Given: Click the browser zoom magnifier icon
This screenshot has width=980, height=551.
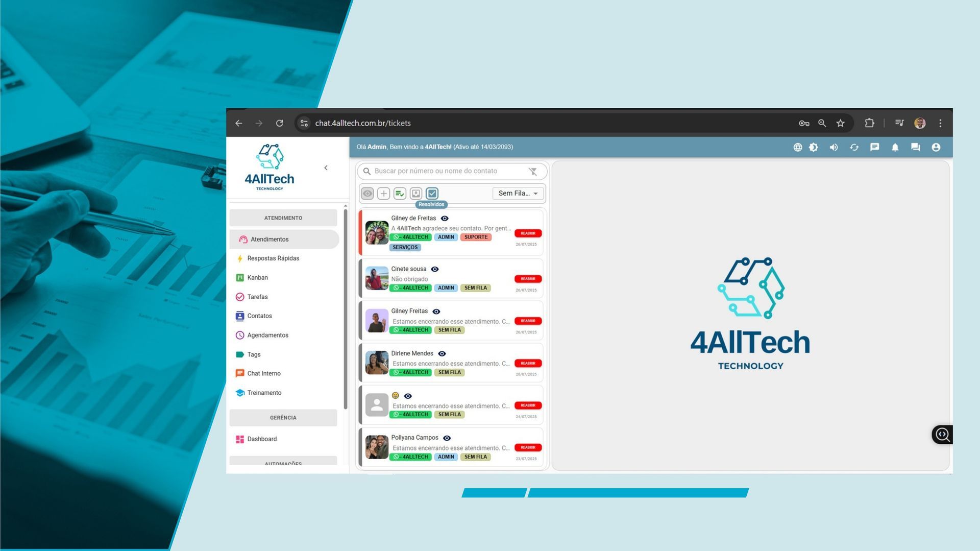Looking at the screenshot, I should pos(822,123).
